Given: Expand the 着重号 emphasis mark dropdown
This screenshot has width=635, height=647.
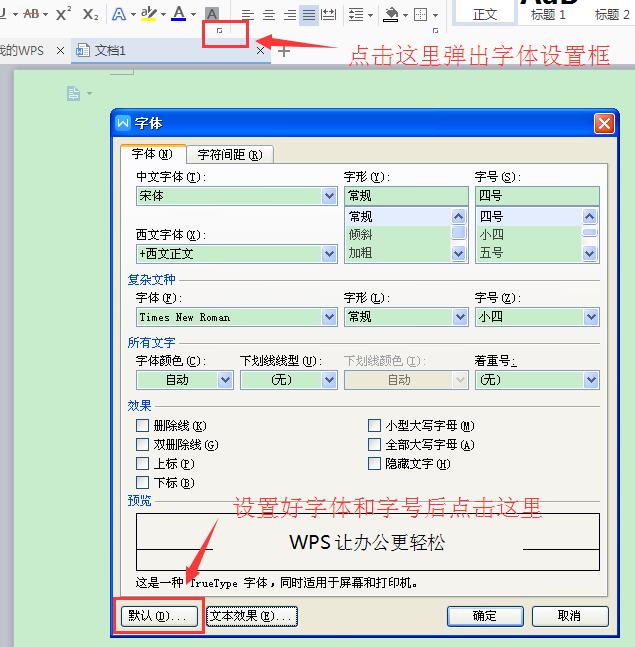Looking at the screenshot, I should 590,380.
